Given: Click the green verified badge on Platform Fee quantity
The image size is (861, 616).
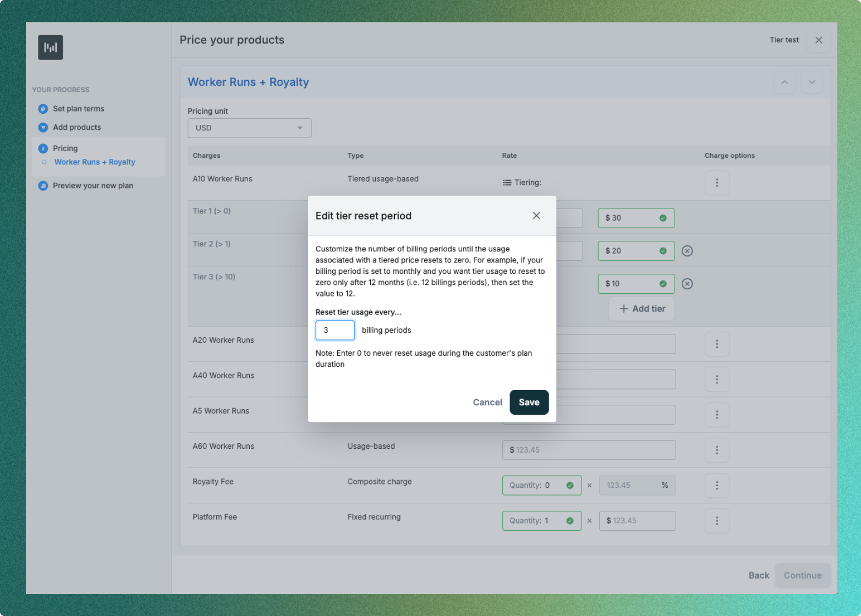Looking at the screenshot, I should (569, 520).
